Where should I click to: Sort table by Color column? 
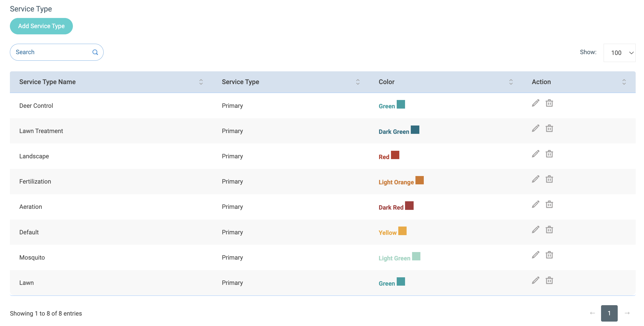pyautogui.click(x=511, y=82)
